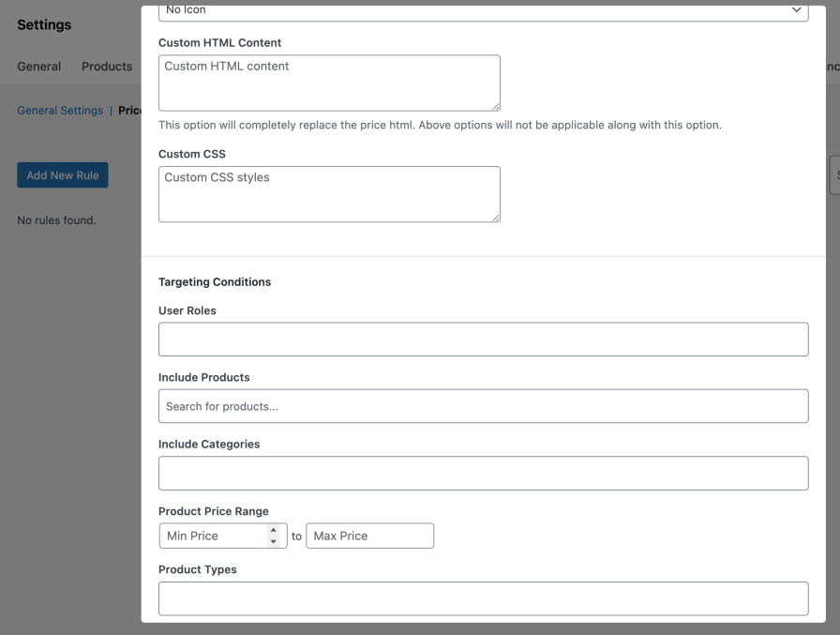Click the Max Price input

pyautogui.click(x=370, y=536)
